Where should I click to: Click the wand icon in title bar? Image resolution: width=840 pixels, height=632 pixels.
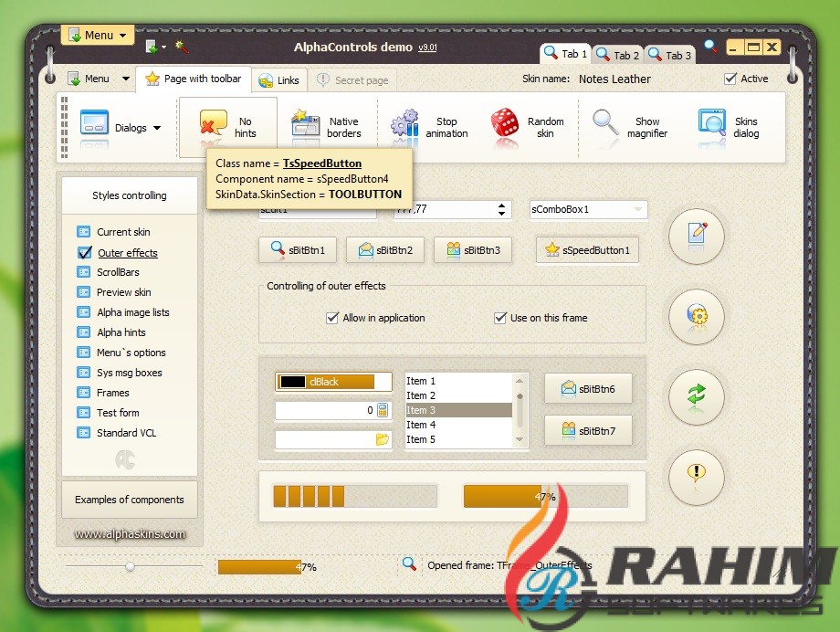point(182,47)
